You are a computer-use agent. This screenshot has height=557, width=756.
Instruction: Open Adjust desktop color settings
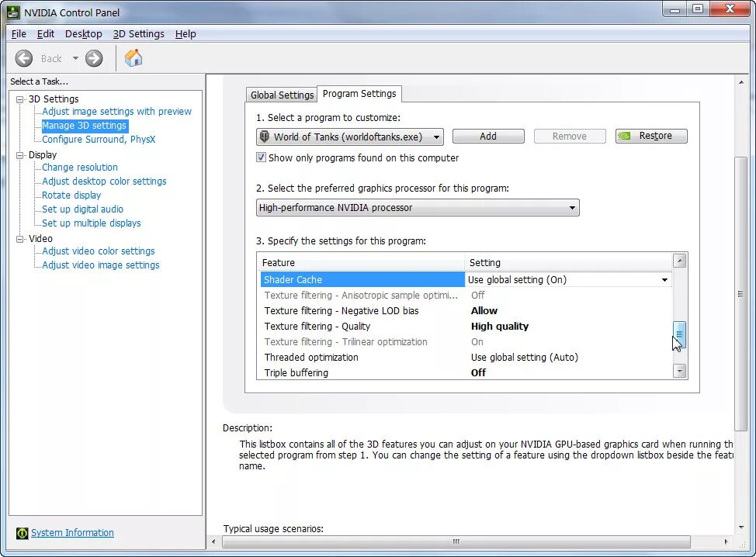104,182
